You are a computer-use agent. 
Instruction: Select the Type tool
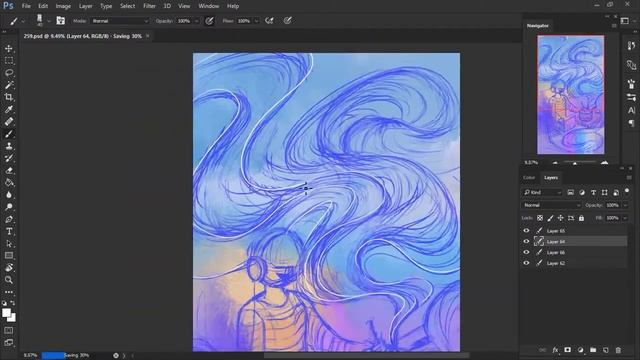pyautogui.click(x=9, y=231)
